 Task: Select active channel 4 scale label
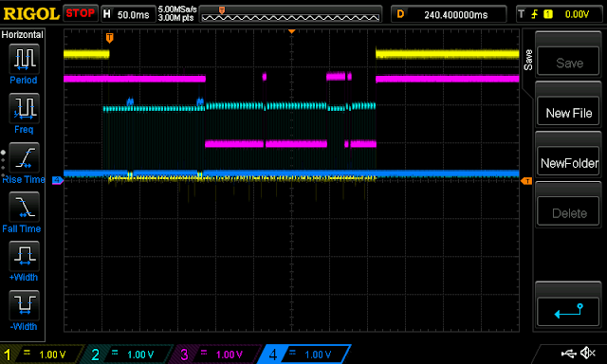(x=318, y=355)
